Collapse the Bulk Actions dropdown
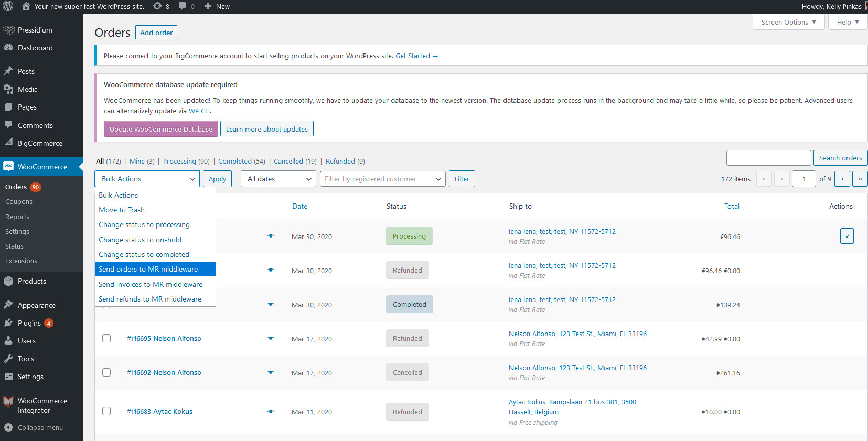This screenshot has width=868, height=441. click(x=147, y=179)
